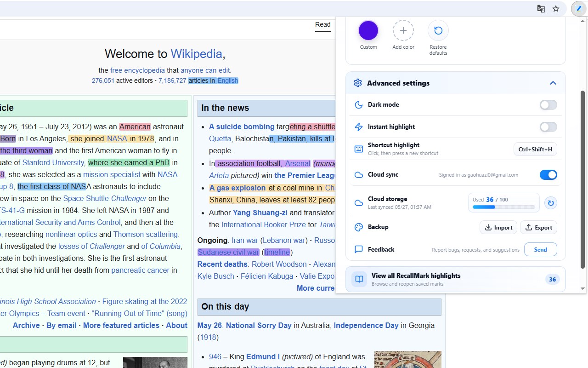This screenshot has height=368, width=588.
Task: Click the 36 highlights count badge
Action: (x=553, y=279)
